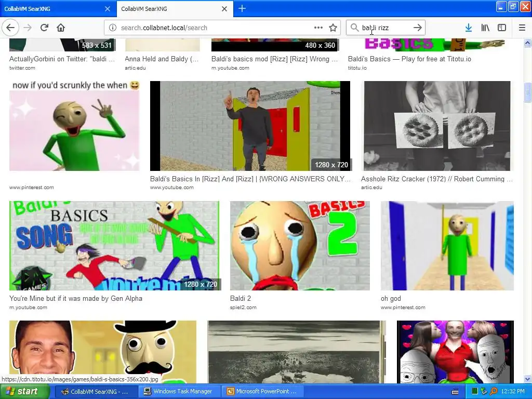Open the Windows Start menu
The image size is (532, 399).
coord(24,391)
